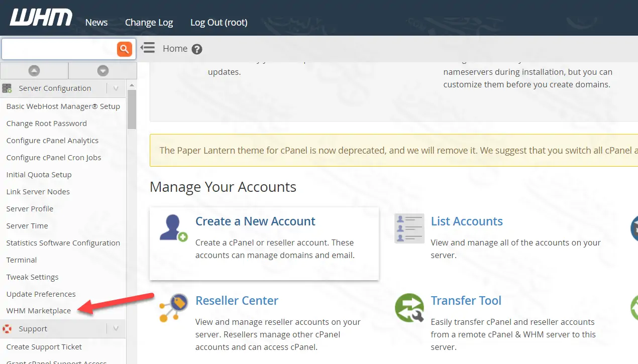Click the Support lifebuoy icon
This screenshot has height=364, width=638.
(x=8, y=329)
